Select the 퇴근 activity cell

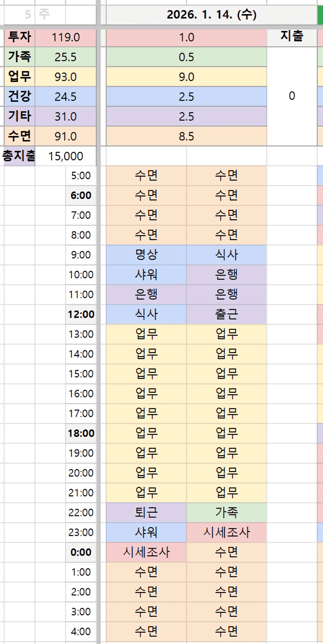146,512
